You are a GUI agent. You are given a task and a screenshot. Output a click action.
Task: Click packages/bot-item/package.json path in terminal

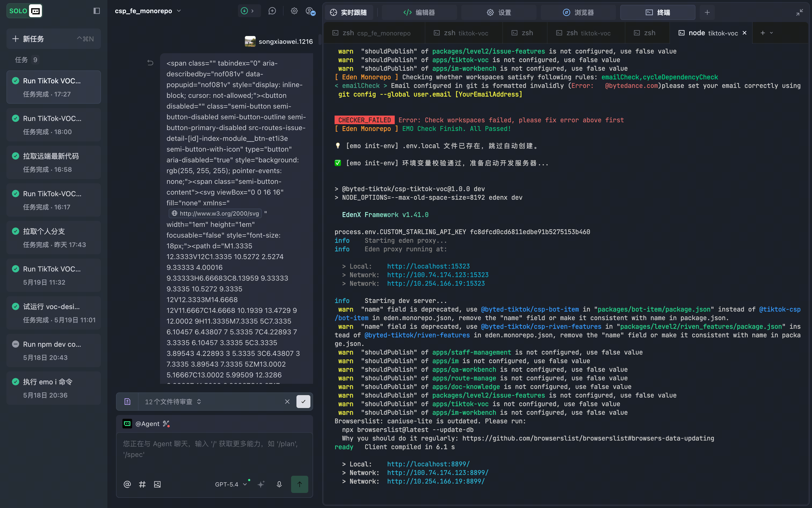pos(654,309)
